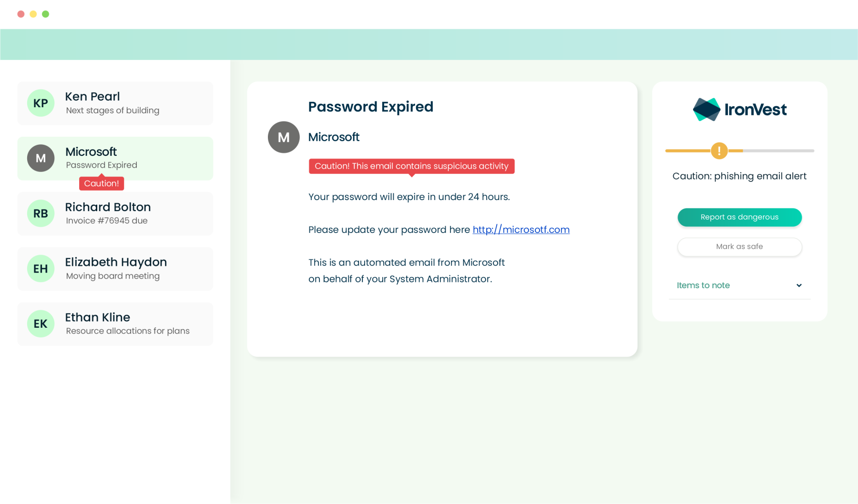Click the yellow window minimize dot
Screen dimensions: 858x504
pos(33,14)
